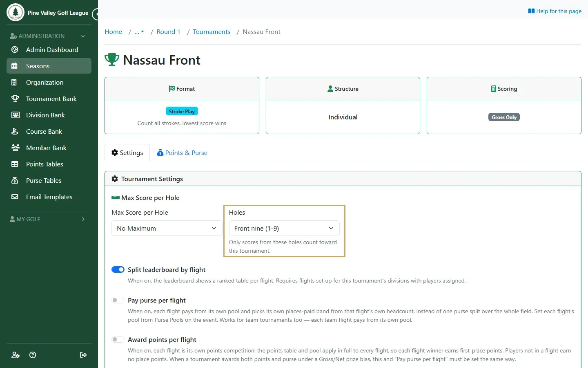Click the Individual structure value
The image size is (588, 368).
[343, 117]
